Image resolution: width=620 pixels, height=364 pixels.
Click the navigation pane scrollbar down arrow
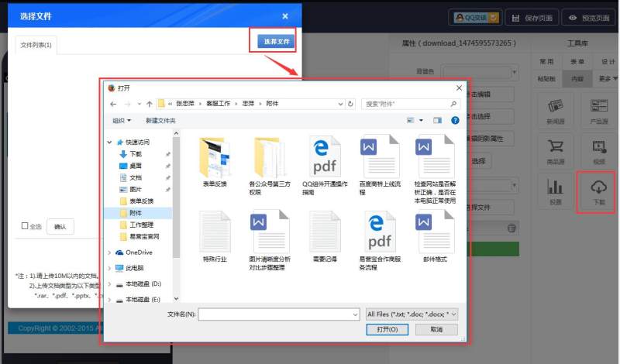[x=177, y=298]
